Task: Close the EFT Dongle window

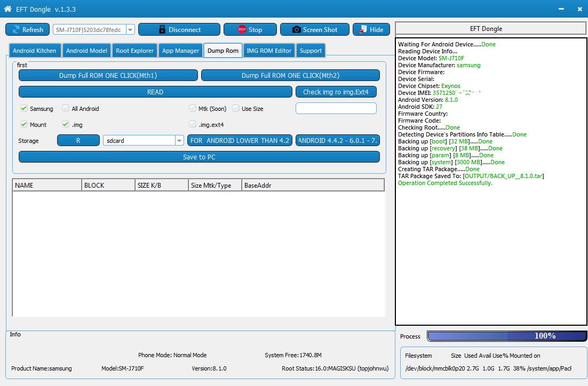Action: click(x=580, y=9)
